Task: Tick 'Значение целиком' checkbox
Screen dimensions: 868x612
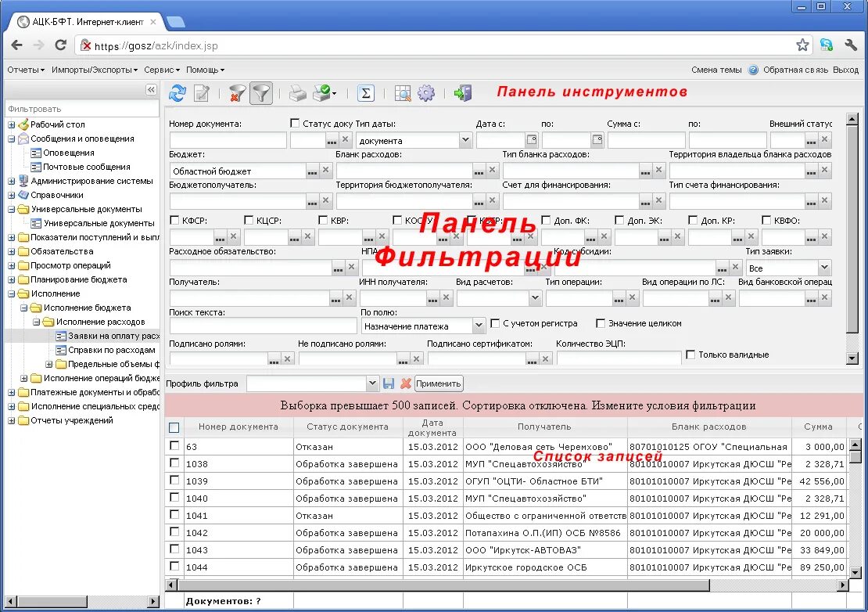Action: click(601, 323)
